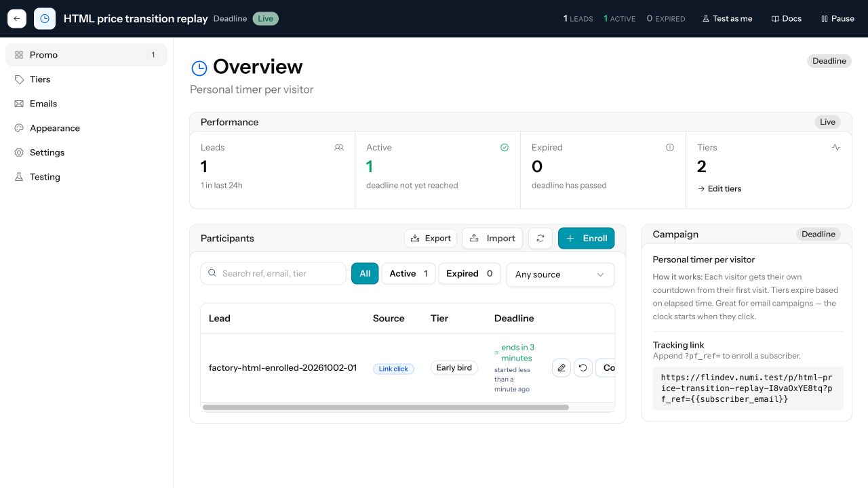Click the Lead column header
The height and width of the screenshot is (488, 868).
[x=220, y=318]
